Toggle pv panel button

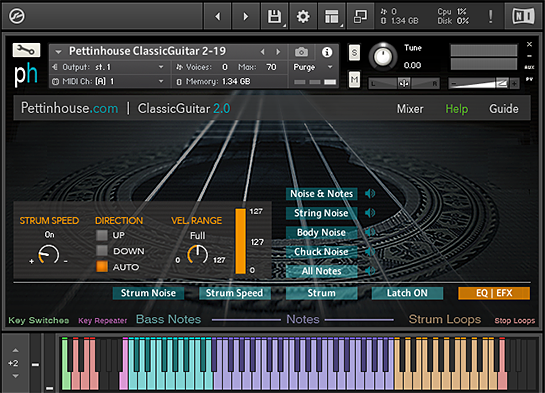[529, 79]
